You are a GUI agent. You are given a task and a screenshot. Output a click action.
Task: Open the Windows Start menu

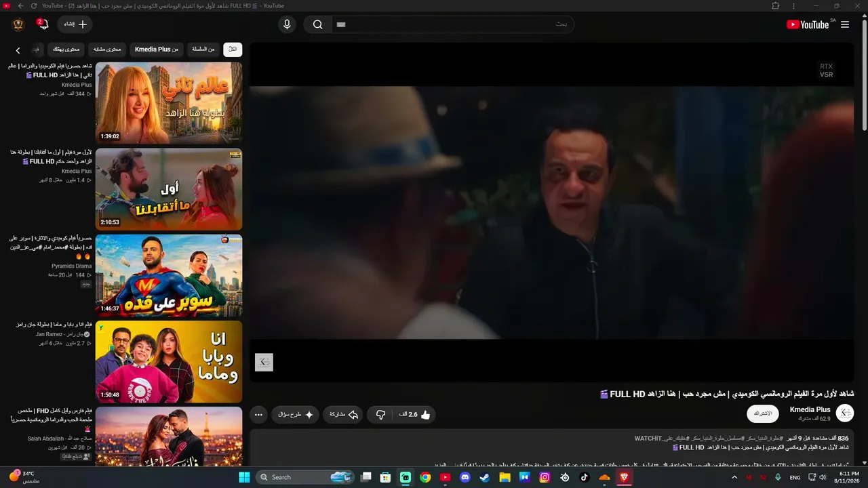coord(244,477)
